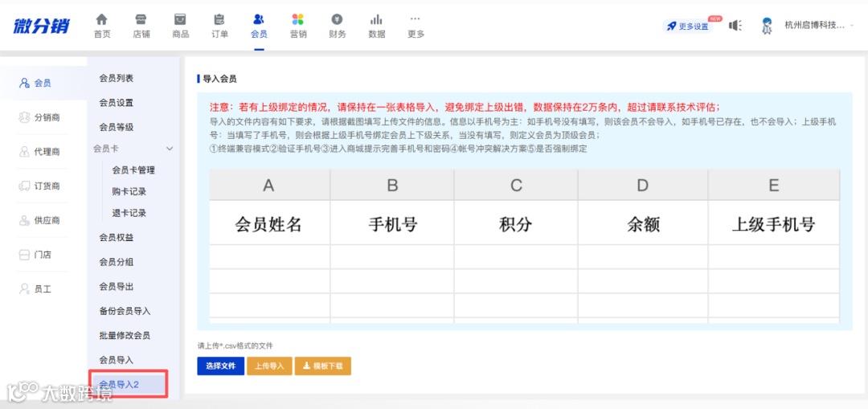
Task: Open 会员卡管理 submenu item
Action: (x=133, y=170)
